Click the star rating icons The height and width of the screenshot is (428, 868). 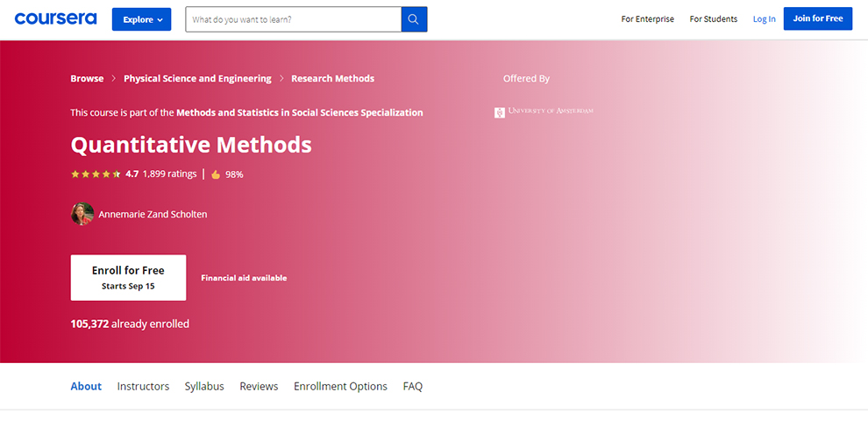96,174
